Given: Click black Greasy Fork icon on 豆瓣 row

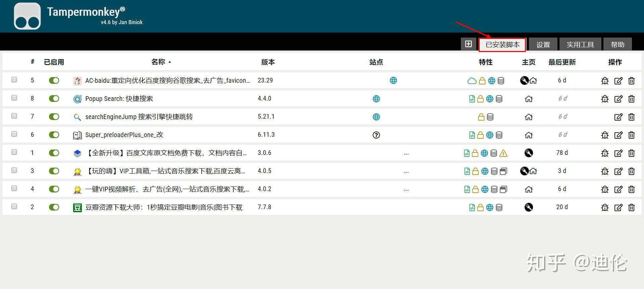Looking at the screenshot, I should (529, 207).
